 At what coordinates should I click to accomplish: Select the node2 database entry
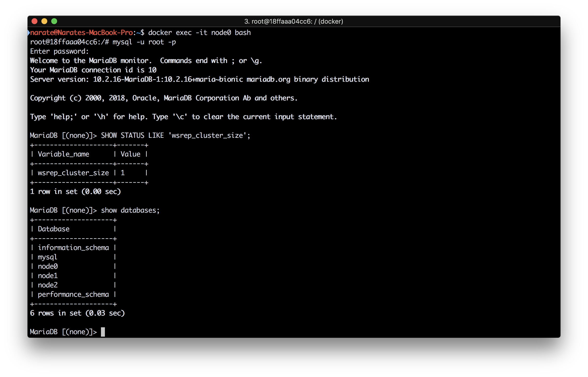48,285
